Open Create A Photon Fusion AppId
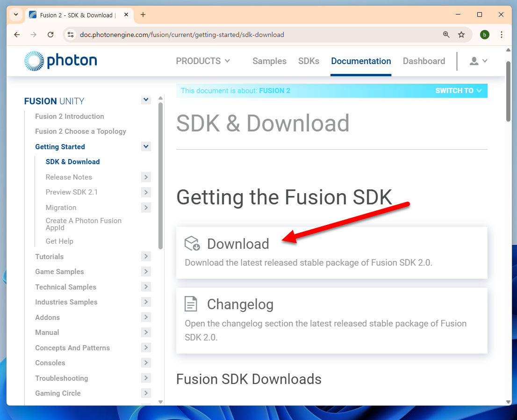The image size is (517, 420). tap(83, 224)
